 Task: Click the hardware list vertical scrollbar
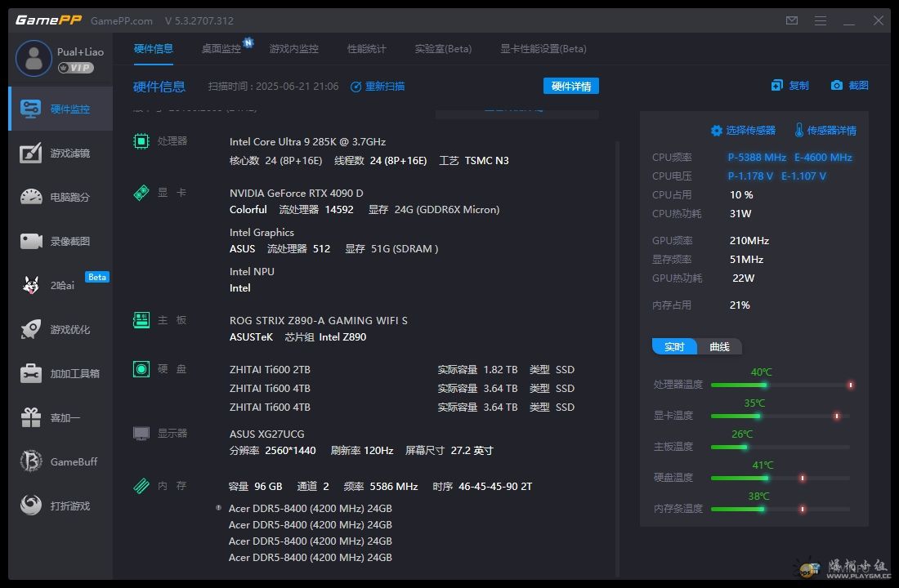pos(618,359)
